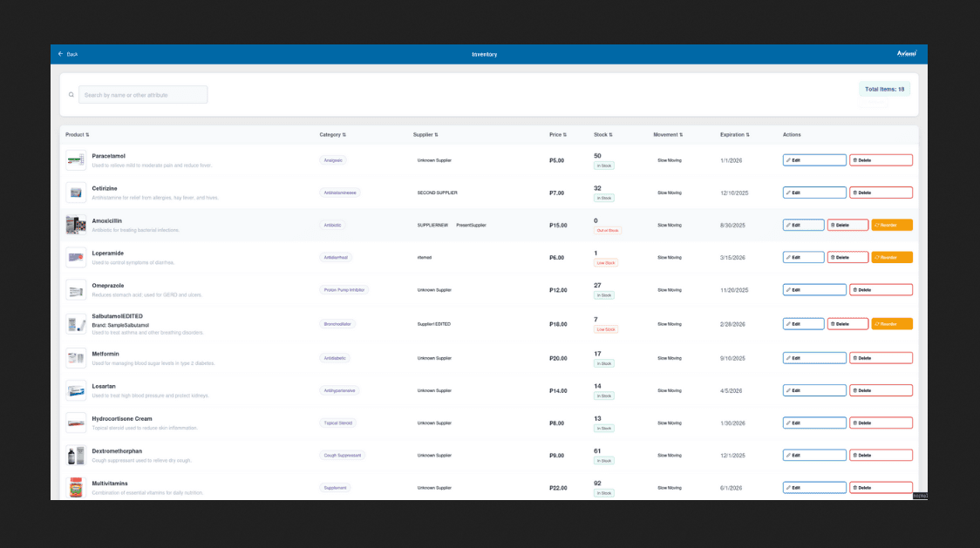The width and height of the screenshot is (980, 548).
Task: Sort inventory by Price
Action: [557, 135]
